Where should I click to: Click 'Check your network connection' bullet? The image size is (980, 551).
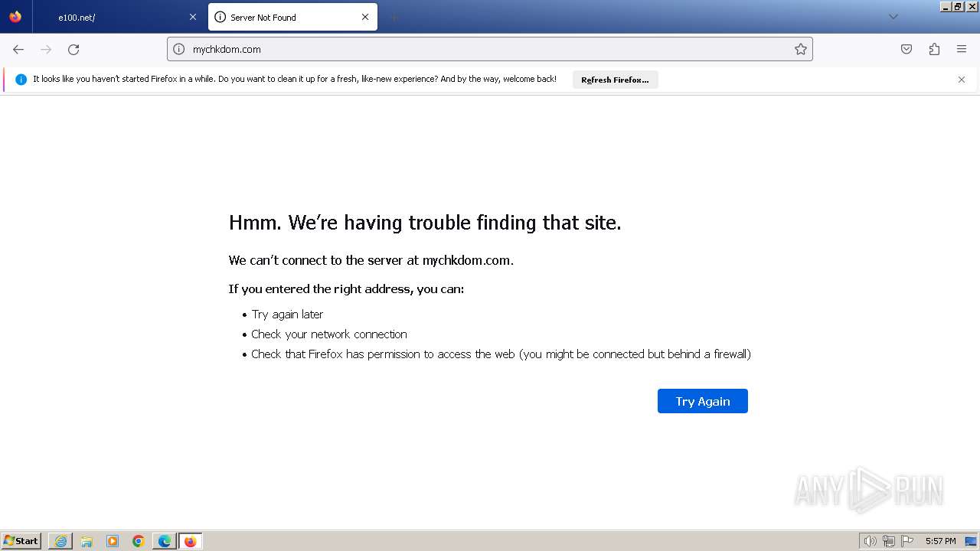click(x=329, y=334)
